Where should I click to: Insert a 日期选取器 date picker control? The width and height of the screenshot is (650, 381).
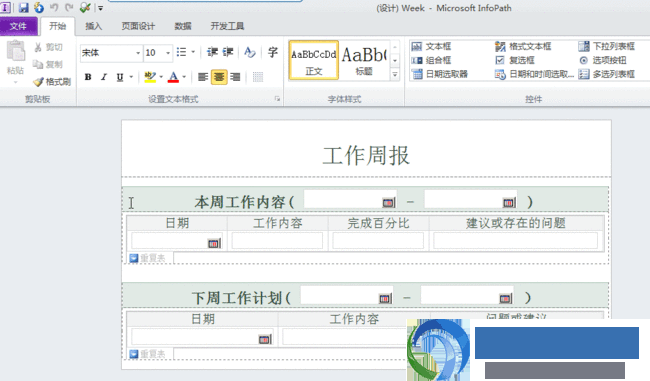(440, 74)
